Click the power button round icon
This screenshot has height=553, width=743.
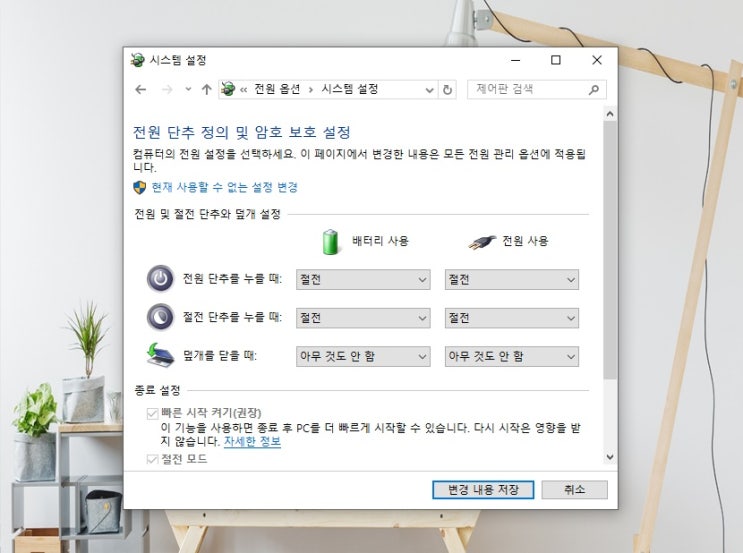coord(160,278)
